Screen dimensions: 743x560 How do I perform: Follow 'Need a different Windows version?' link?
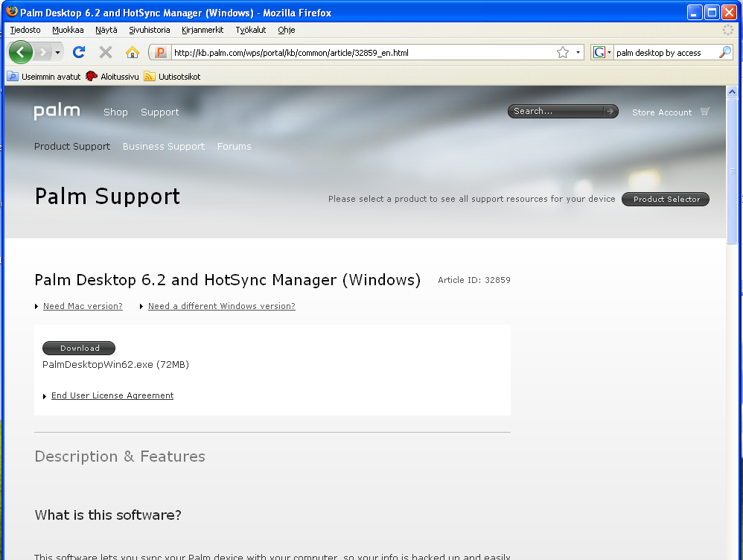pyautogui.click(x=222, y=306)
